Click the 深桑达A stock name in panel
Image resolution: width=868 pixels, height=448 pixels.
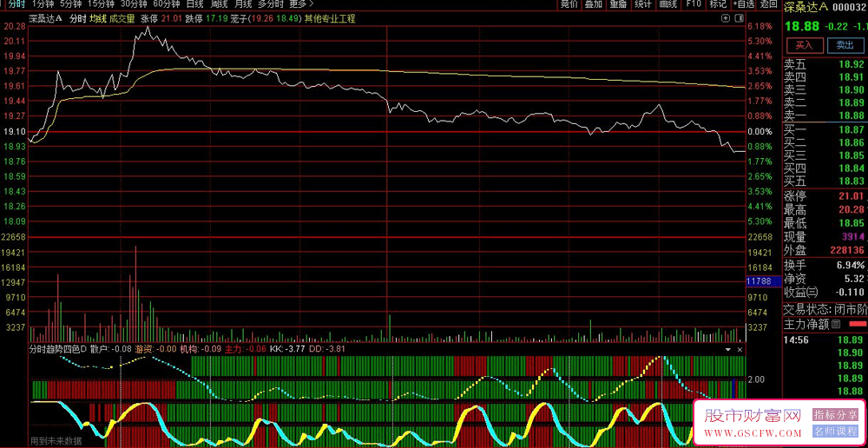[806, 7]
